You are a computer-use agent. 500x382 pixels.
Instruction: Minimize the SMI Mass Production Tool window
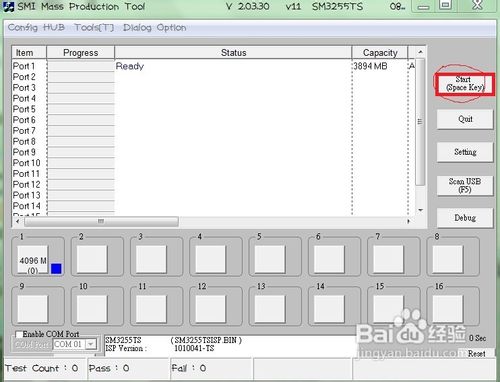423,6
